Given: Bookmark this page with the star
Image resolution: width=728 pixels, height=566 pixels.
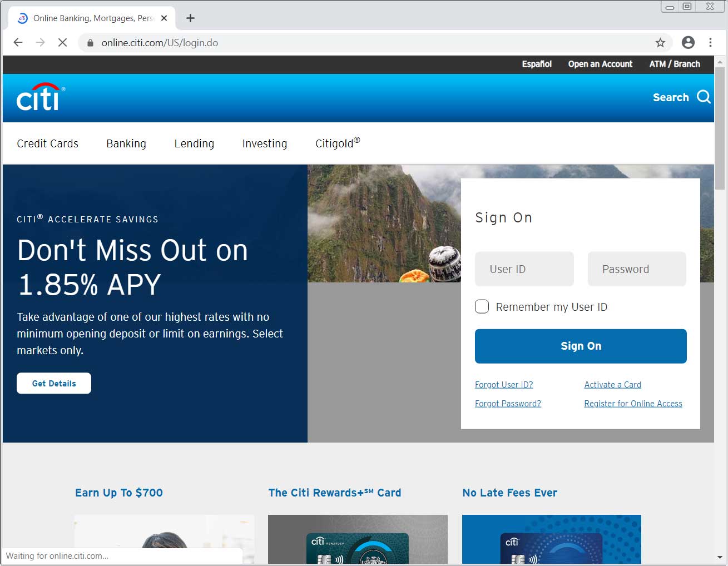Looking at the screenshot, I should [660, 42].
